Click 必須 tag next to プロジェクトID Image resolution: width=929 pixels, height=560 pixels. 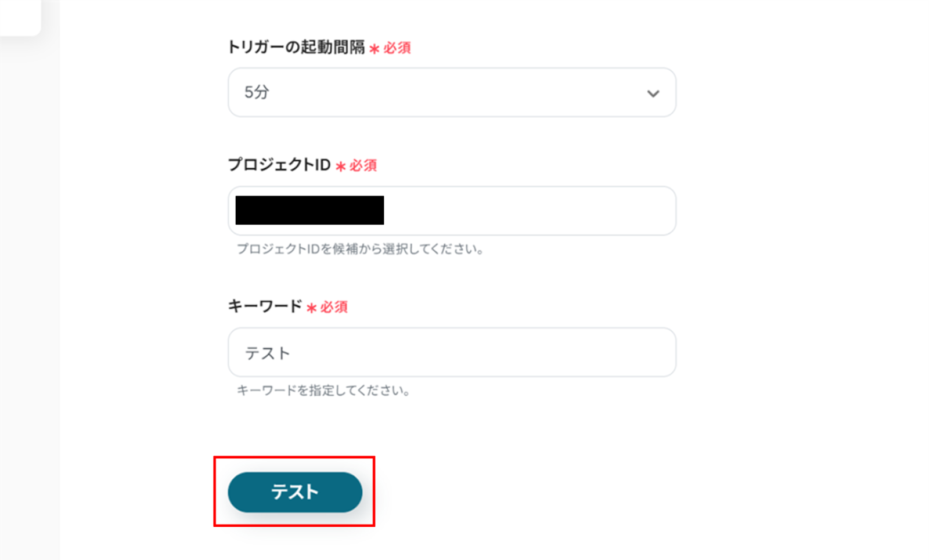coord(363,166)
